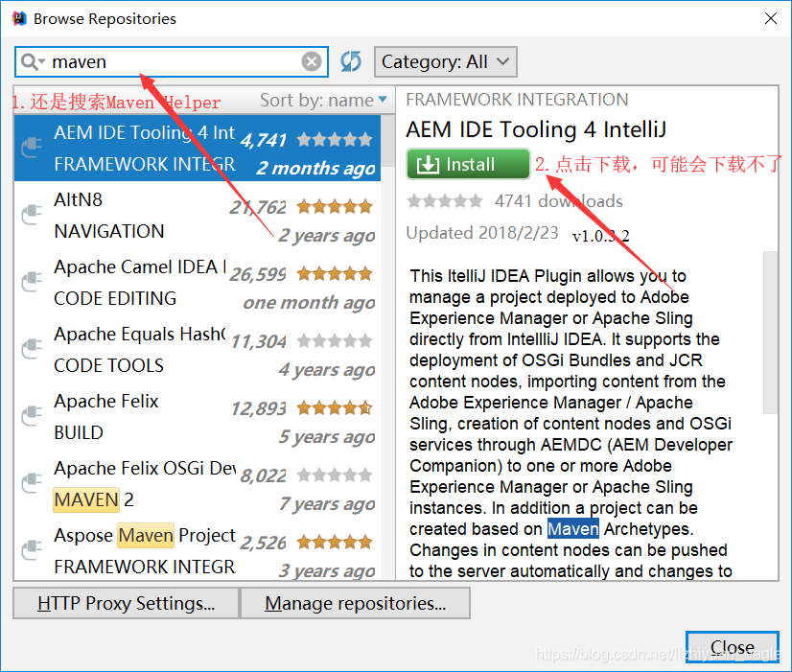Install the AEM IDE Tooling 4 IntelliJ plugin

(x=467, y=164)
